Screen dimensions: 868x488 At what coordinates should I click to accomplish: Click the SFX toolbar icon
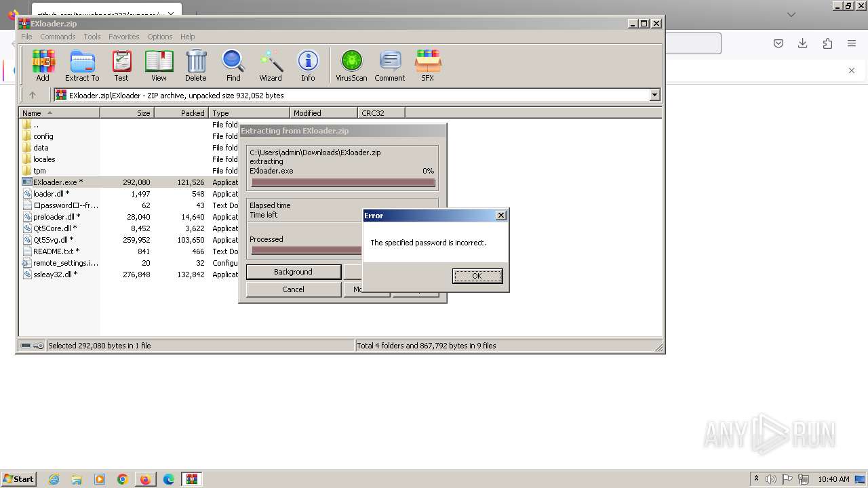click(427, 66)
